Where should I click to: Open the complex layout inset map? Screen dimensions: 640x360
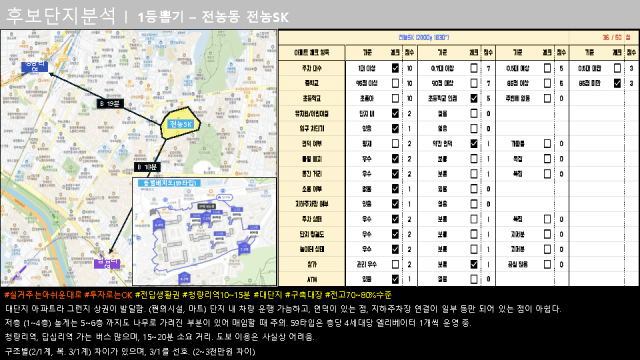205,231
